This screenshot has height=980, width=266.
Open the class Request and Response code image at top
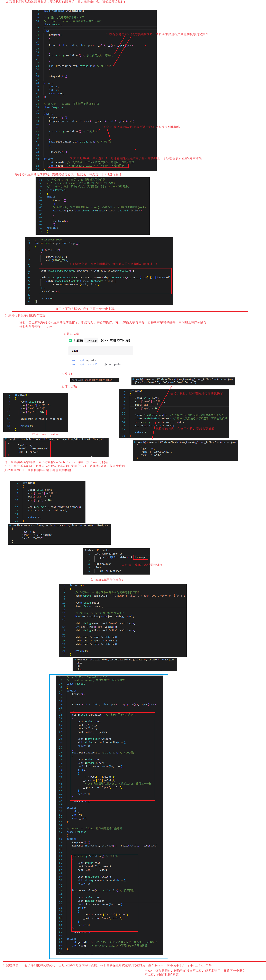pyautogui.click(x=94, y=90)
